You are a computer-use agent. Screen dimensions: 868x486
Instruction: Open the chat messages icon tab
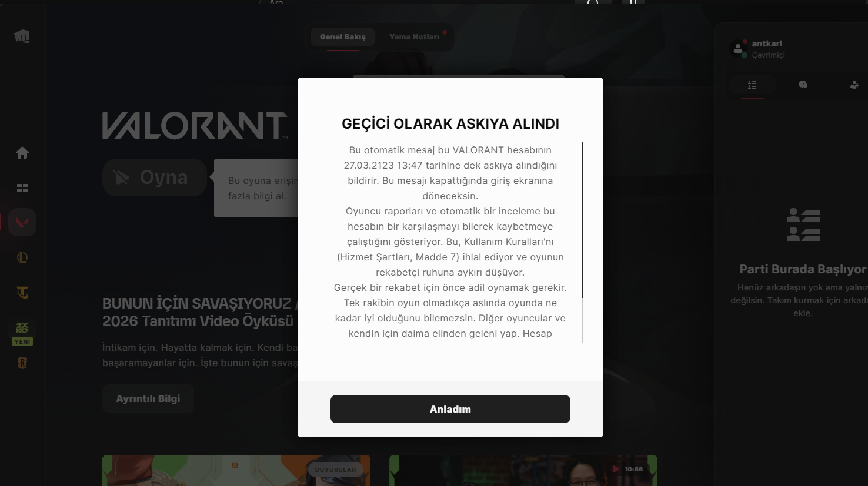[803, 85]
